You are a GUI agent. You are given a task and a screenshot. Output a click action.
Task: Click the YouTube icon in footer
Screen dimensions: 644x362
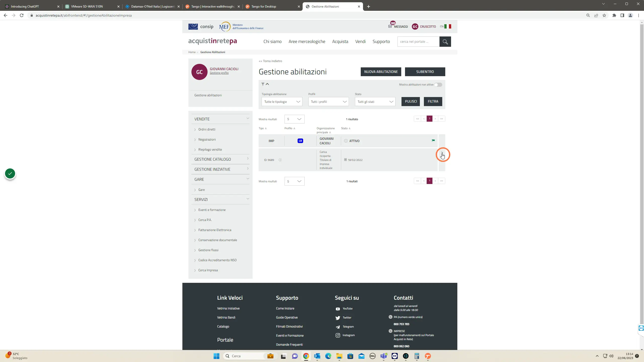click(338, 309)
